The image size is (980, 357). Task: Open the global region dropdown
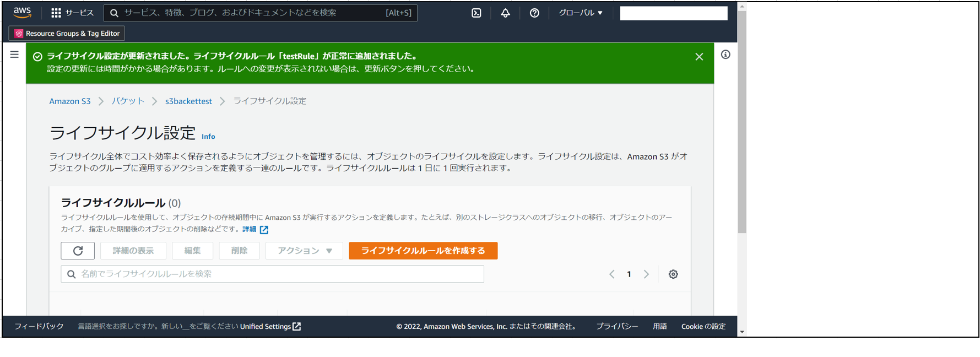pos(581,13)
